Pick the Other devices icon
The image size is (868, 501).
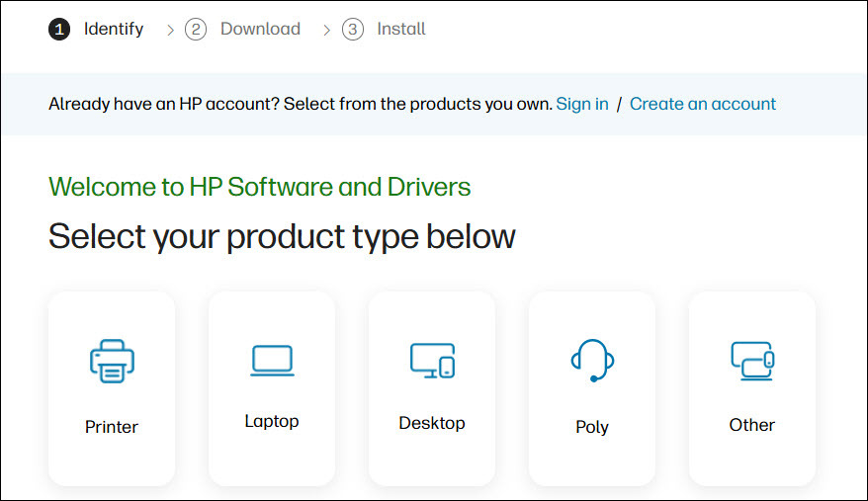pos(752,361)
